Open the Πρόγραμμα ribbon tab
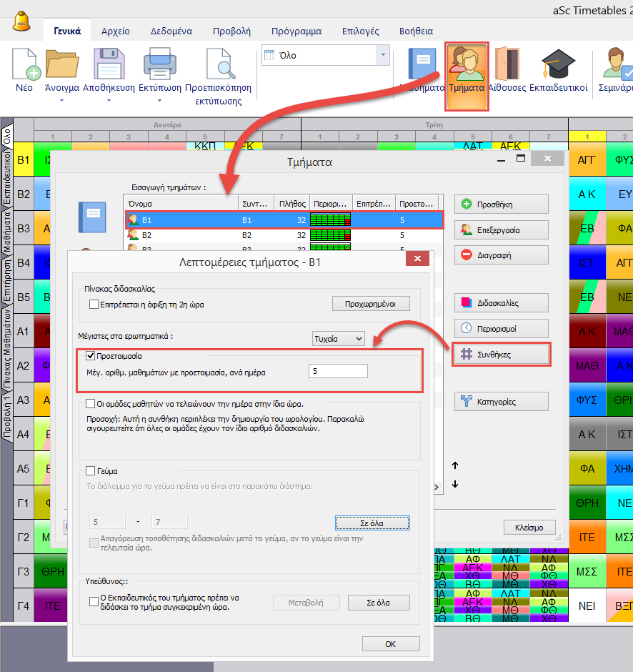This screenshot has height=672, width=633. click(296, 31)
